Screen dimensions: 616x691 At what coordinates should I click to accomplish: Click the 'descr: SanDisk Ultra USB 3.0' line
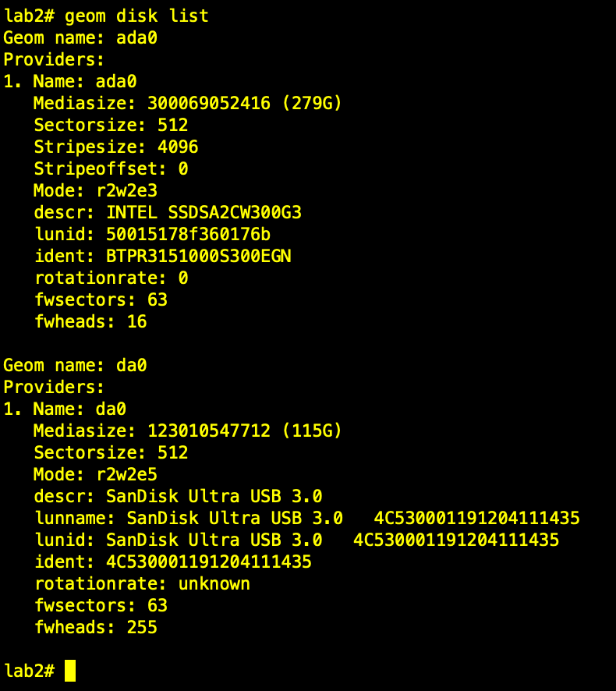178,496
